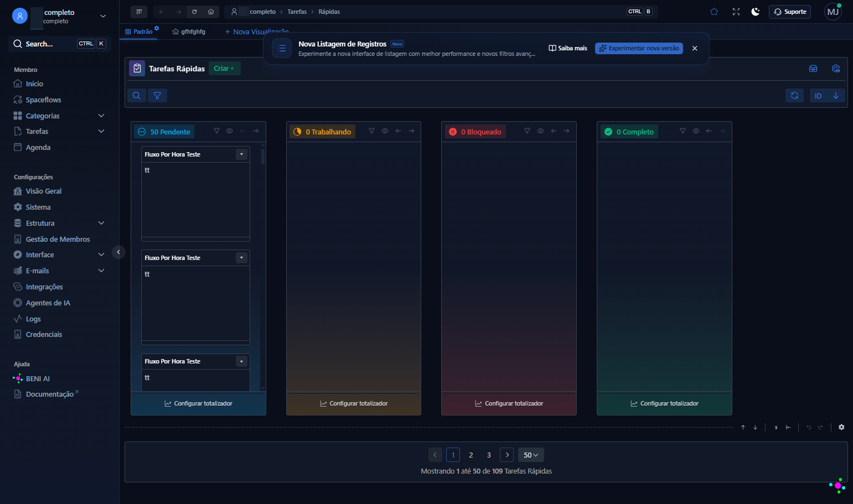The width and height of the screenshot is (853, 504).
Task: Add a Nova Visualização tab
Action: (257, 32)
